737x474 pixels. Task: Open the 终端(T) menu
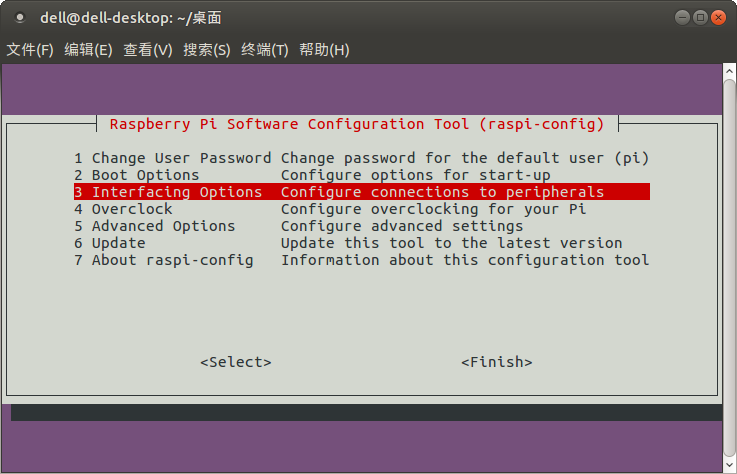265,50
